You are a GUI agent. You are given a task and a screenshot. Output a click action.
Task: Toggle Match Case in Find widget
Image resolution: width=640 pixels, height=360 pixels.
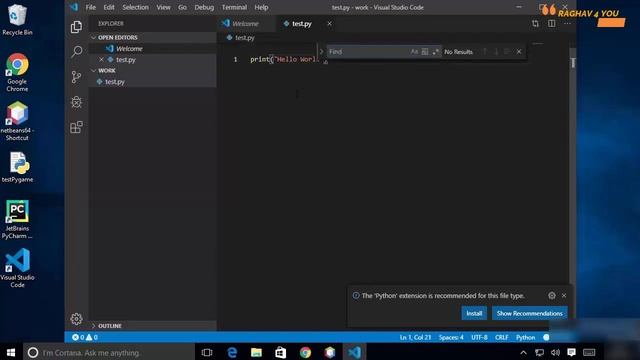click(414, 52)
